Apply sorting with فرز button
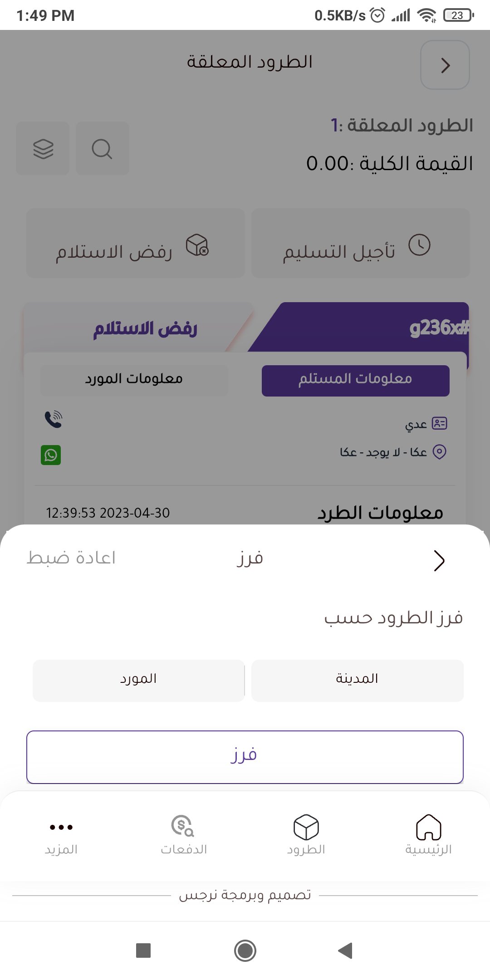The image size is (490, 980). click(245, 757)
